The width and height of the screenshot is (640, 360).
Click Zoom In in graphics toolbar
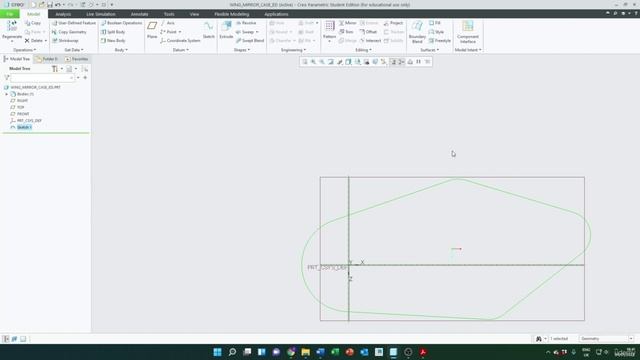[x=313, y=62]
